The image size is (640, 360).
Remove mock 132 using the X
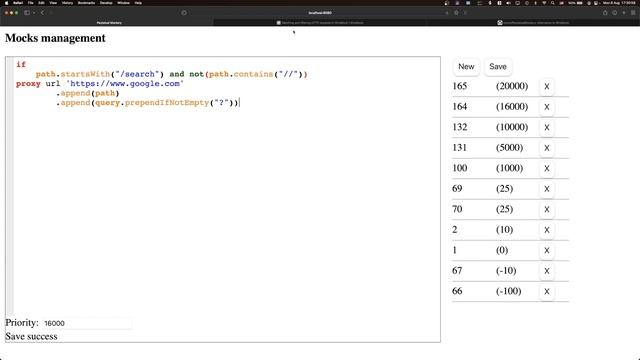pos(547,127)
